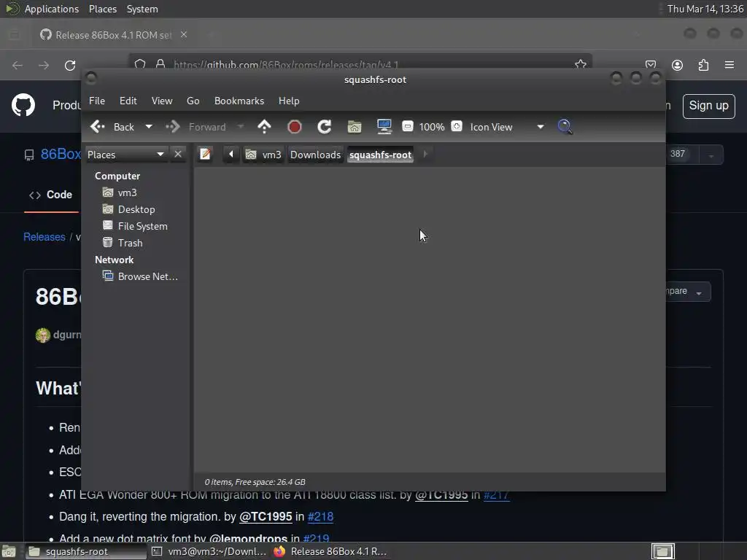Open the Applications menu in top panel

52,9
